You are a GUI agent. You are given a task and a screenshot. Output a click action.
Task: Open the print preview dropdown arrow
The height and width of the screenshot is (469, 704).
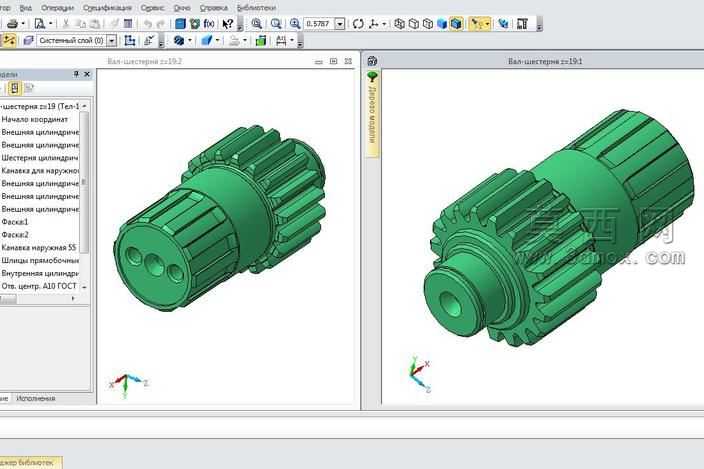click(50, 24)
